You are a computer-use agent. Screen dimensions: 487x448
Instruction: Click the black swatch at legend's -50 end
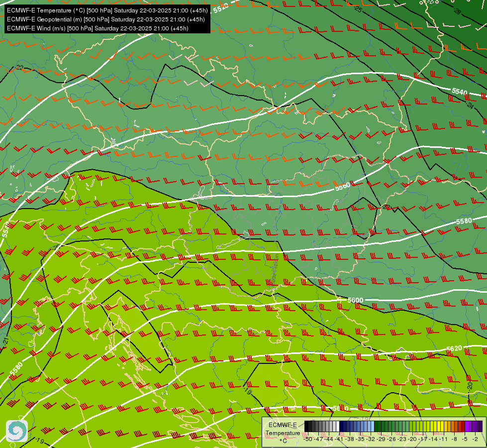coord(306,426)
